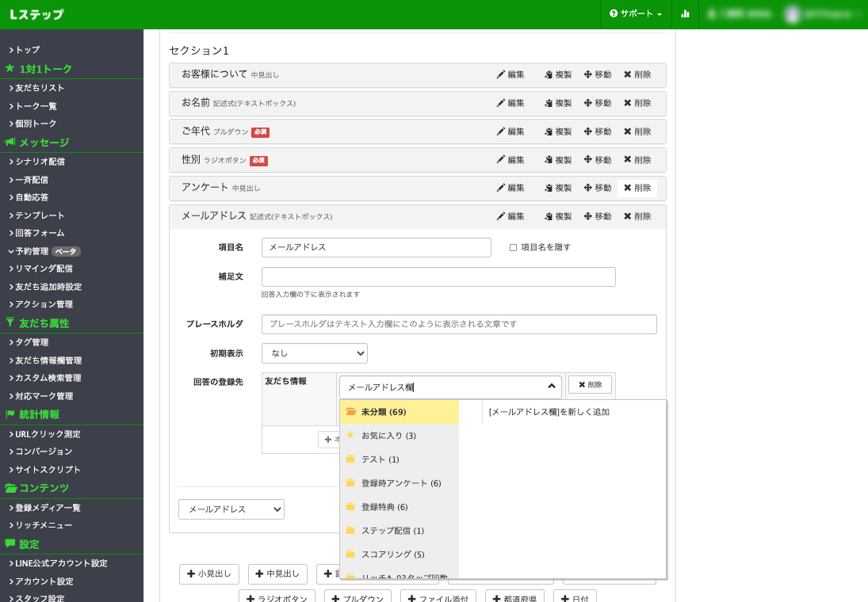Add a 中見出し element button
This screenshot has height=602, width=868.
(x=277, y=574)
